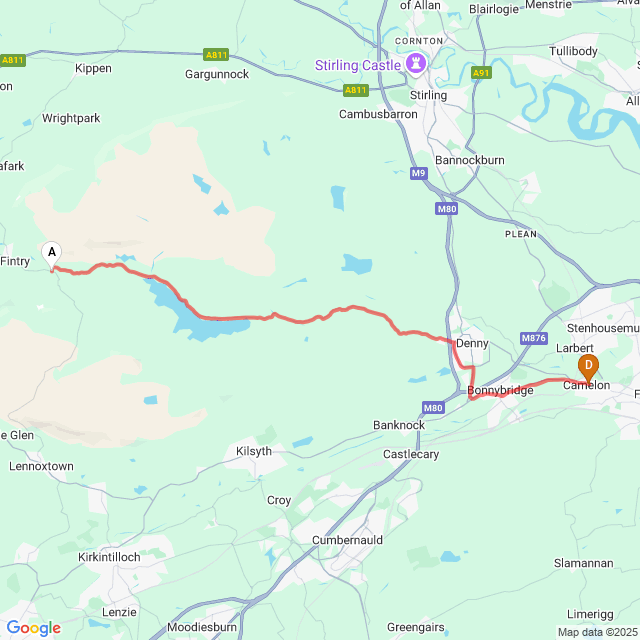Click the A811 shield near Gargunnock
Screen dimensions: 640x640
(216, 55)
